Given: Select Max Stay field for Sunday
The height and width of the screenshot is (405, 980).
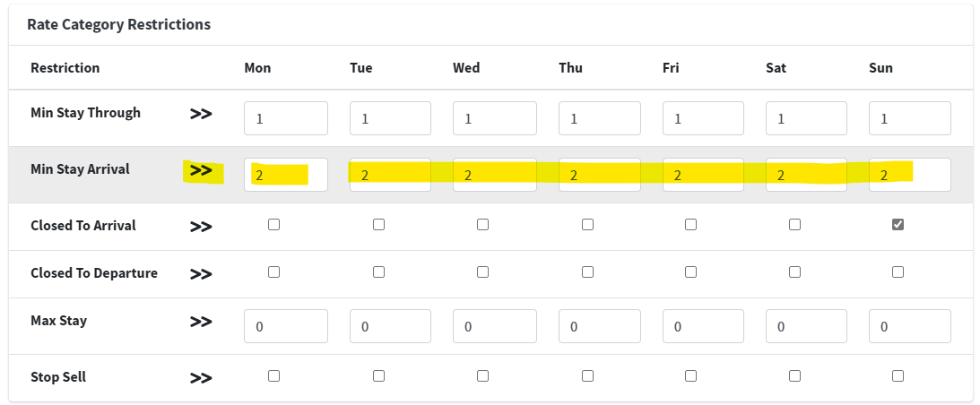Looking at the screenshot, I should coord(909,327).
